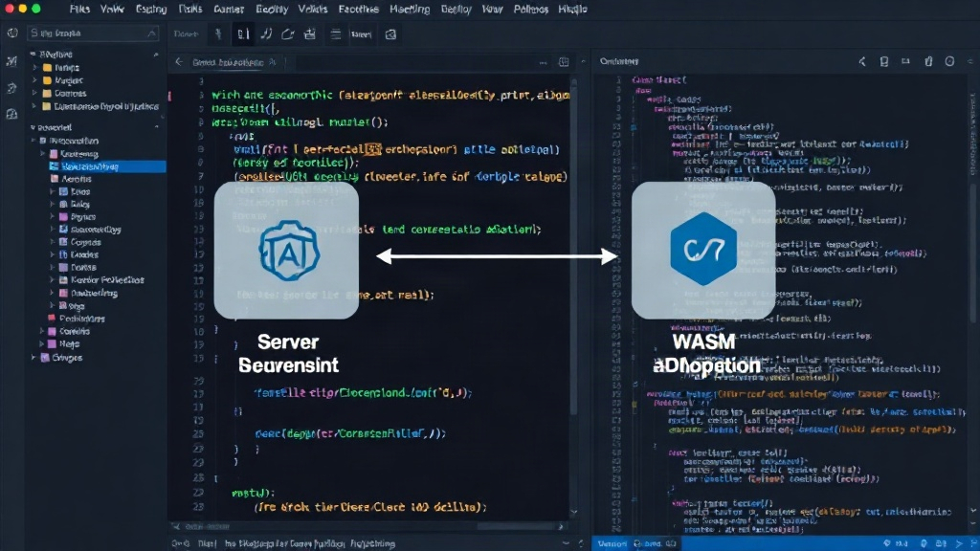Click the pin icon on the editor tab
This screenshot has height=551, width=980.
point(273,62)
